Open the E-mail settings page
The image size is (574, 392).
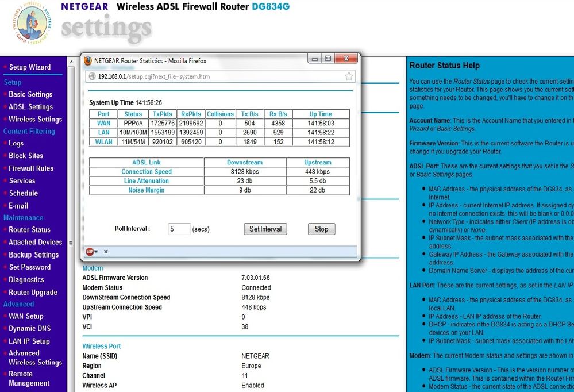(18, 206)
